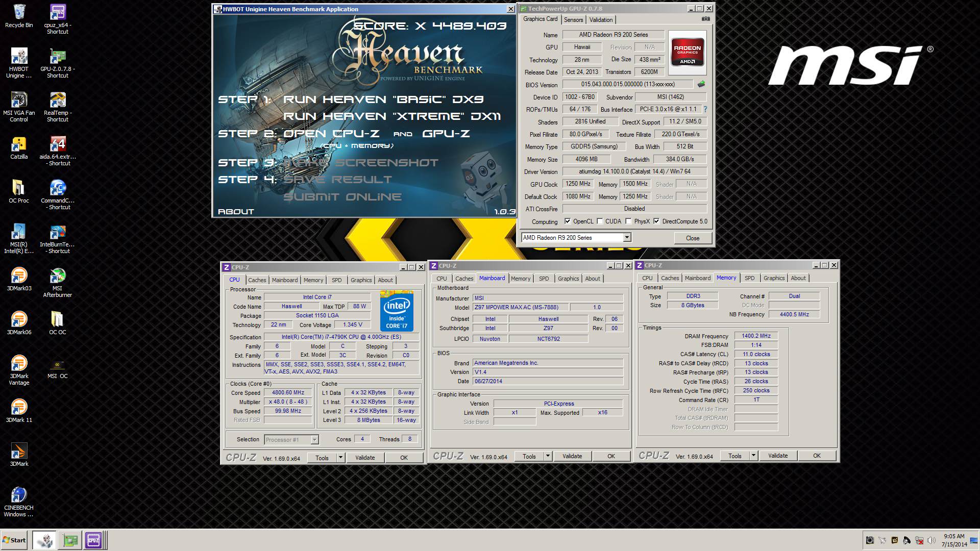
Task: Select GPU-Z.0.7.8 shortcut icon
Action: [57, 63]
